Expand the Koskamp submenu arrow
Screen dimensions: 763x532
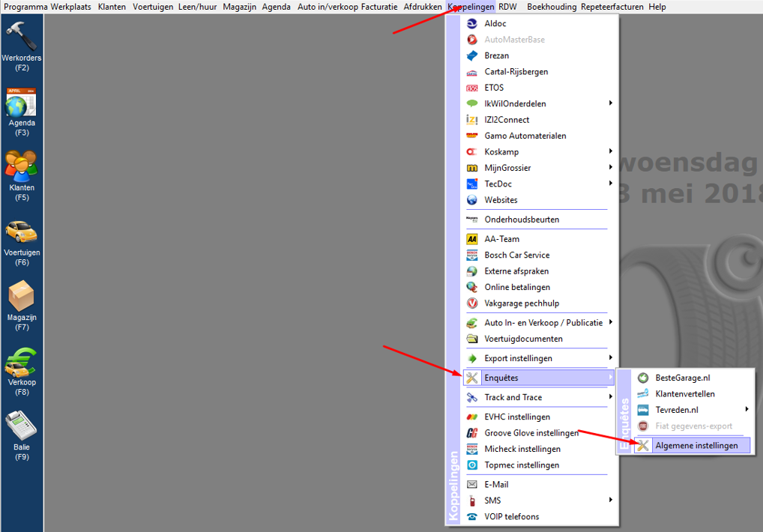tap(610, 151)
